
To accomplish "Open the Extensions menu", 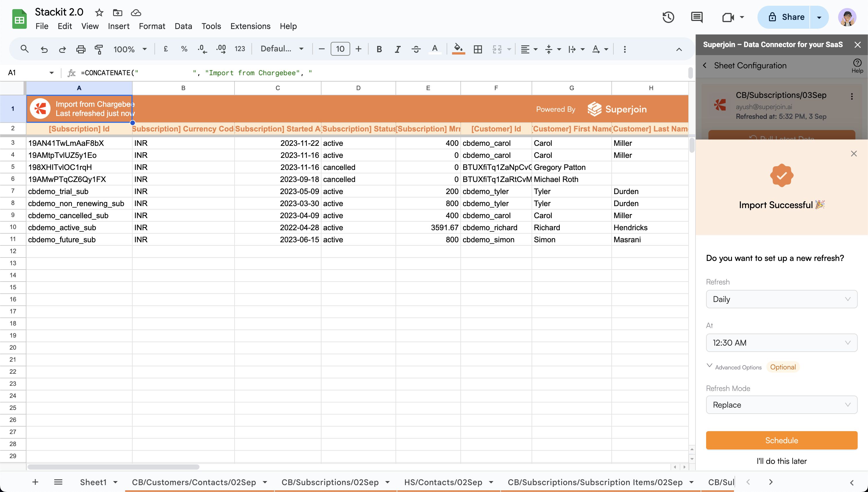I will pos(250,26).
